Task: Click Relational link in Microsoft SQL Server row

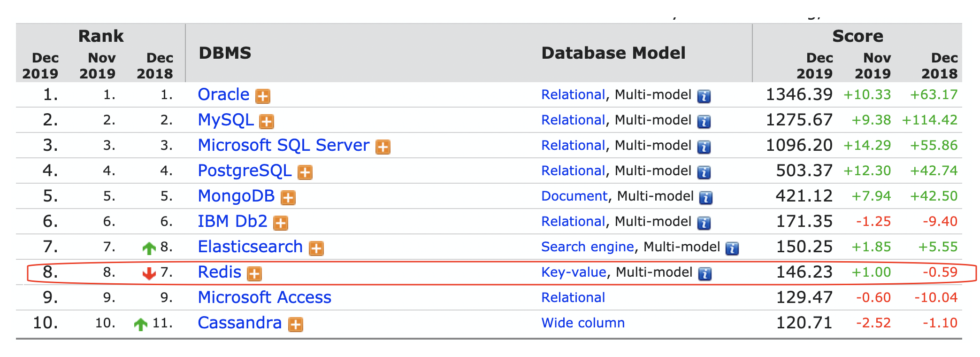Action: [x=573, y=146]
